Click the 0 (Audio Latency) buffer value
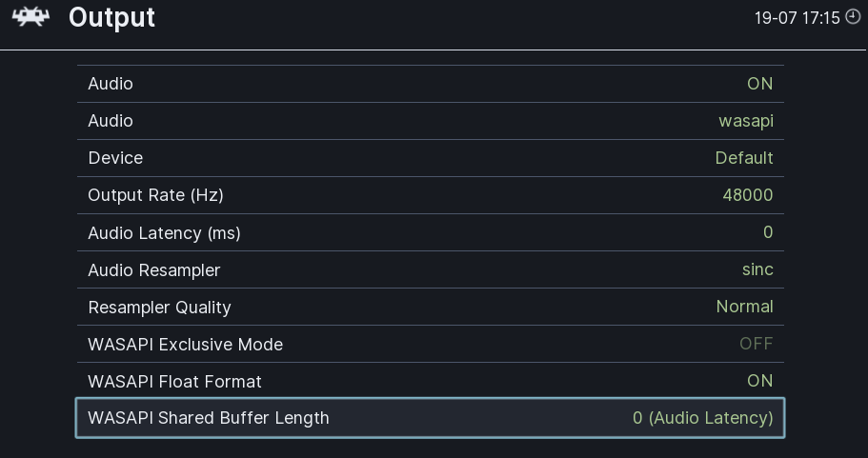 pos(703,418)
